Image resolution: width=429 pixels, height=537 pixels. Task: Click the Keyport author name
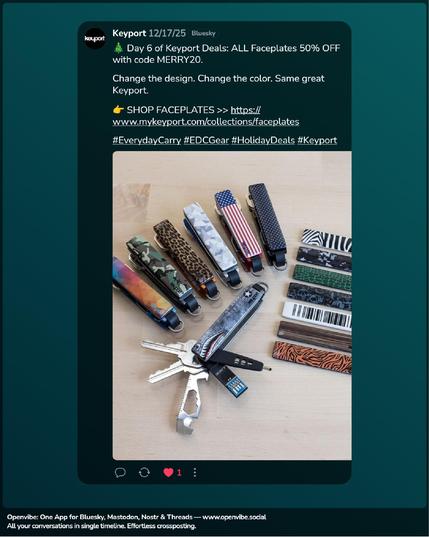tap(129, 33)
